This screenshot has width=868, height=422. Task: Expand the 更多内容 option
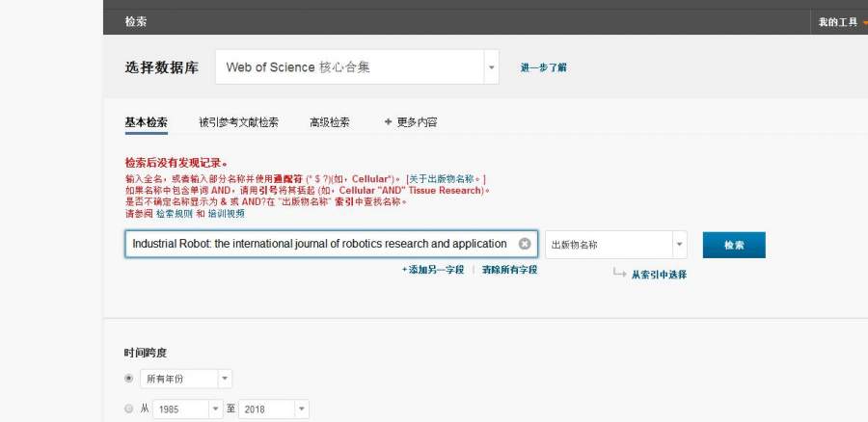pos(411,122)
